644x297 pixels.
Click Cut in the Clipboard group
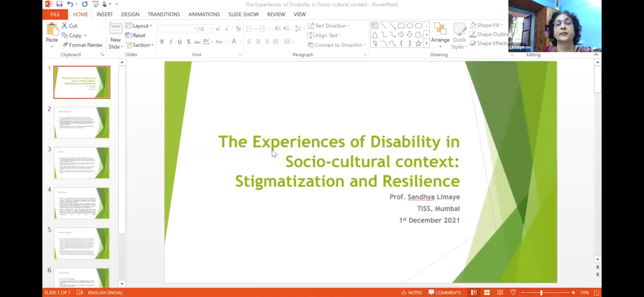click(x=70, y=26)
